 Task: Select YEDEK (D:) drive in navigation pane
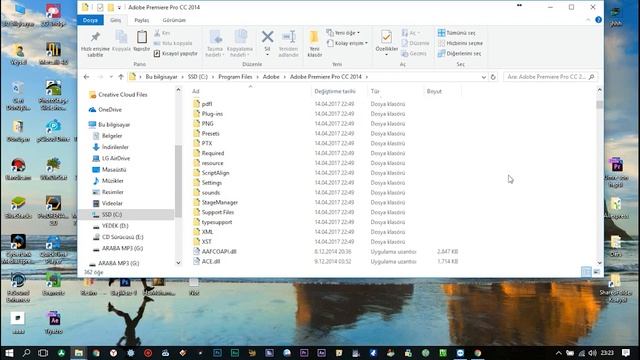(110, 226)
